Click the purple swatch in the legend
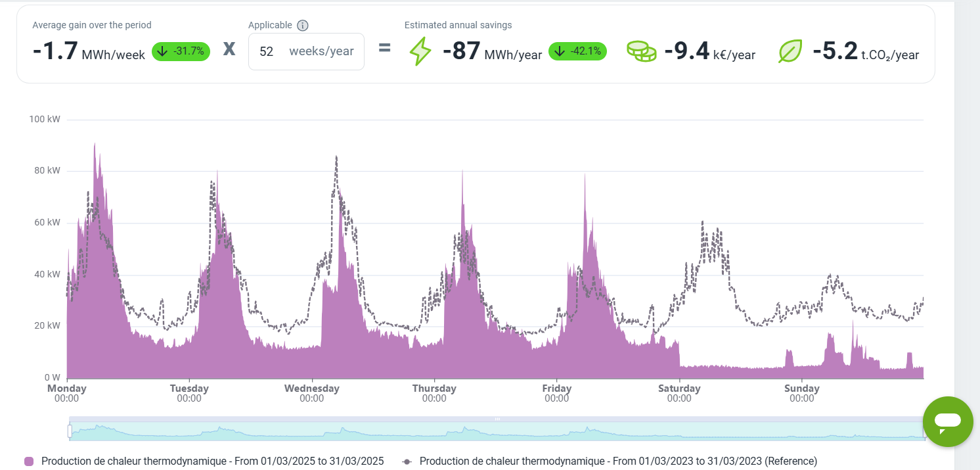Screen dimensions: 980x470 (x=29, y=461)
